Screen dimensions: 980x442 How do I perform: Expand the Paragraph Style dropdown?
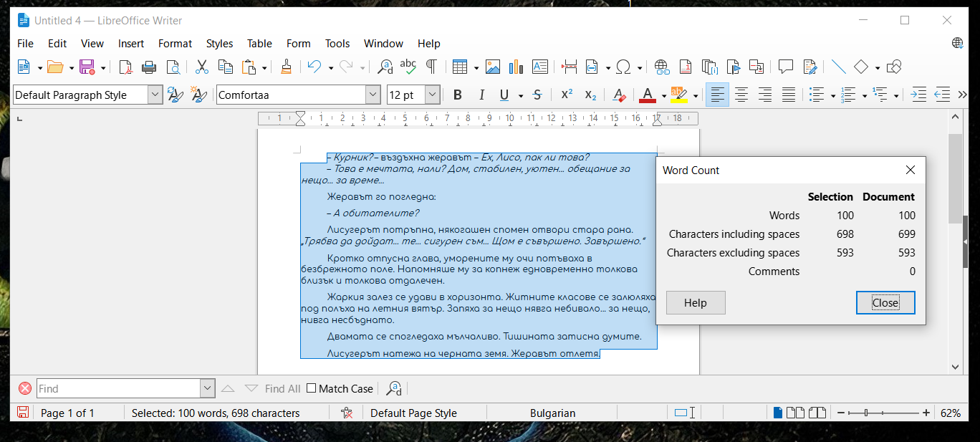(x=155, y=95)
